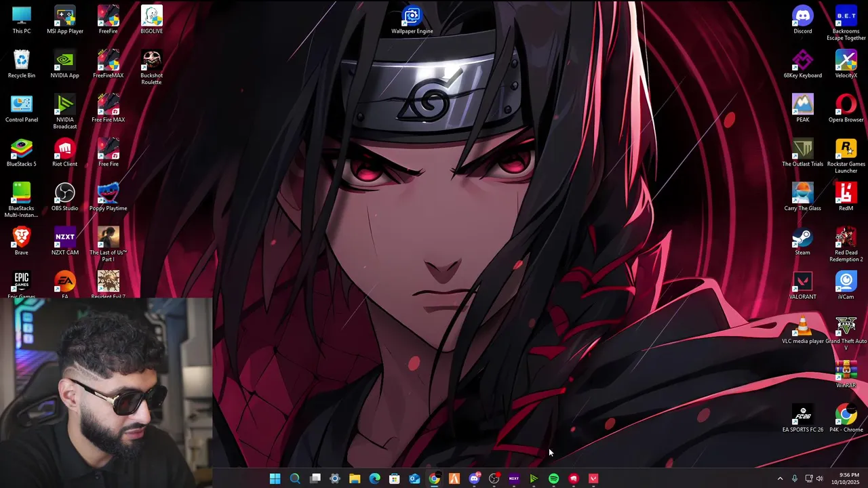The height and width of the screenshot is (488, 868).
Task: Open Discord taskbar icon with badge
Action: (474, 479)
